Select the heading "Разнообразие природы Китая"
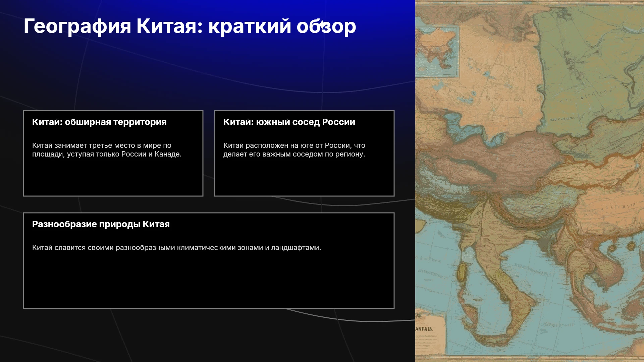Image resolution: width=644 pixels, height=362 pixels. coord(101,224)
